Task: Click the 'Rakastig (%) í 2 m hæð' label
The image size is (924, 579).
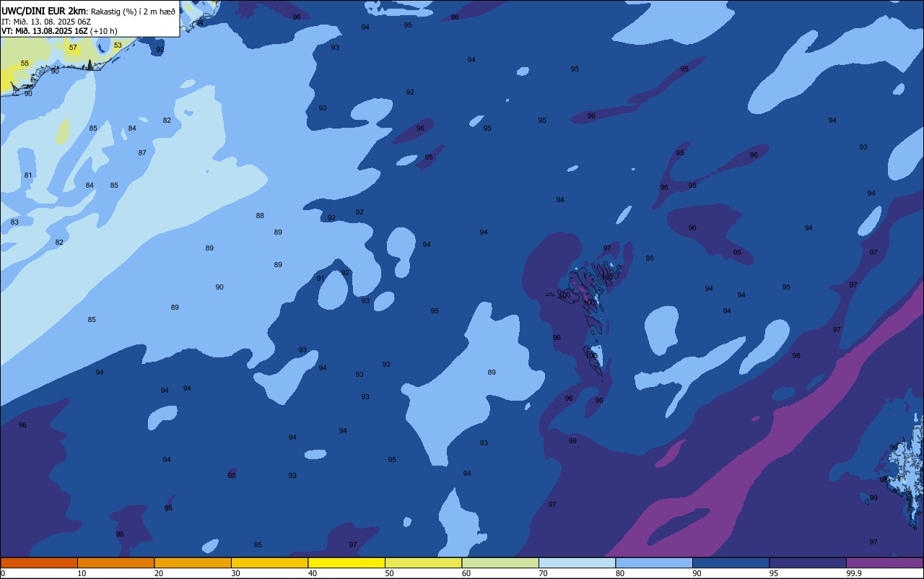Action: (x=132, y=12)
